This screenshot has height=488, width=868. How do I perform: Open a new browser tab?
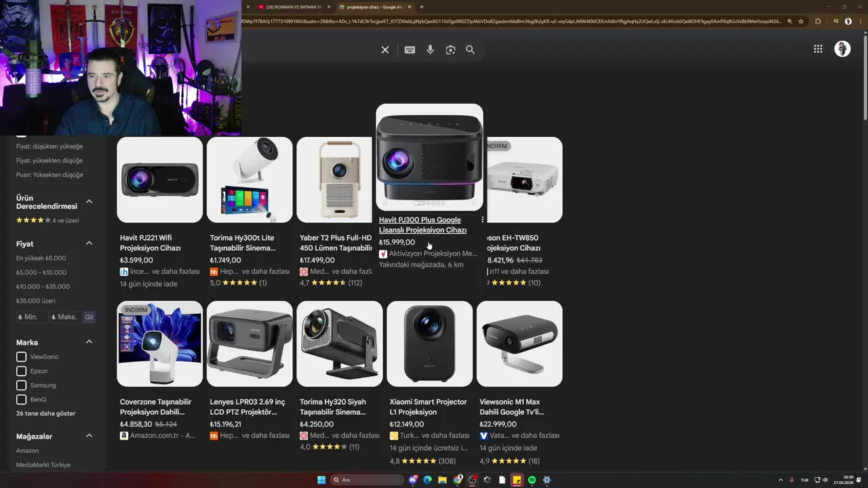click(x=422, y=7)
